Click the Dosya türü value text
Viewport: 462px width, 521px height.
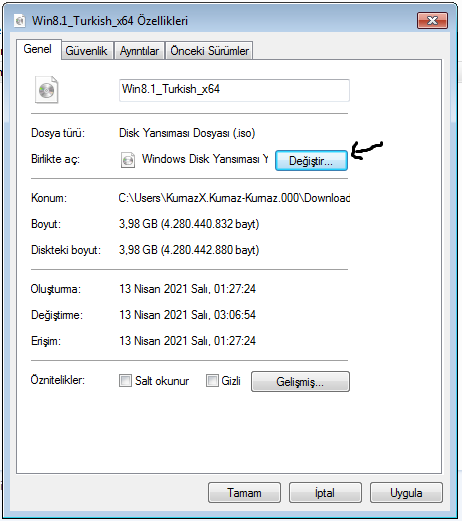click(x=187, y=133)
